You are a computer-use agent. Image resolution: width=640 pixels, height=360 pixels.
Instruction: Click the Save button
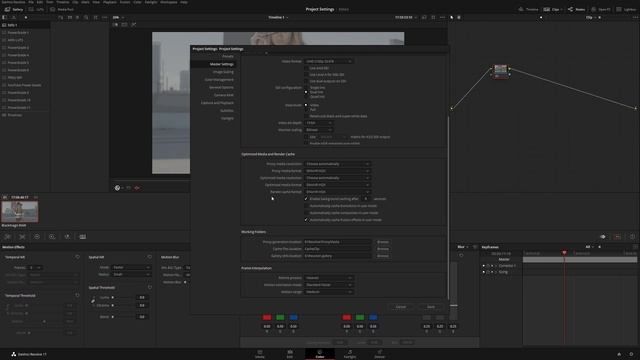tap(431, 307)
